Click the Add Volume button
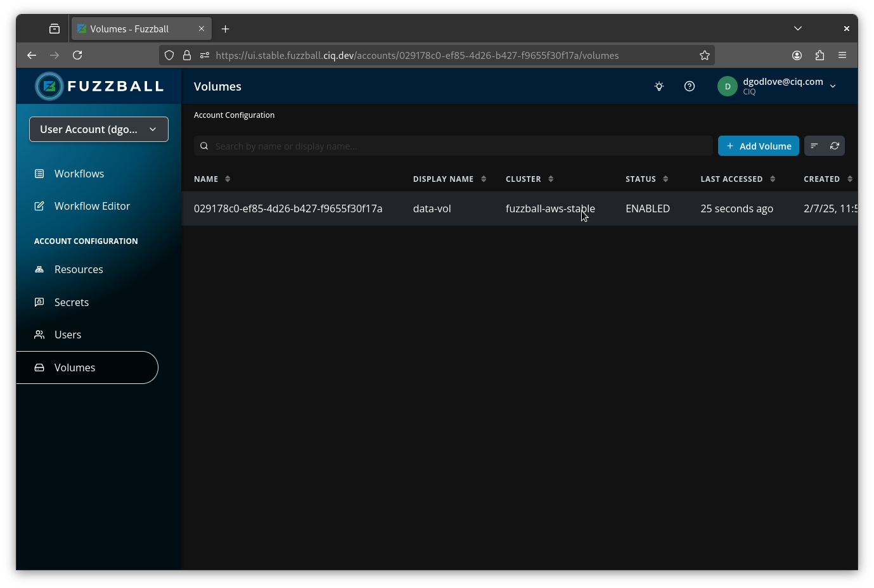 pos(759,146)
